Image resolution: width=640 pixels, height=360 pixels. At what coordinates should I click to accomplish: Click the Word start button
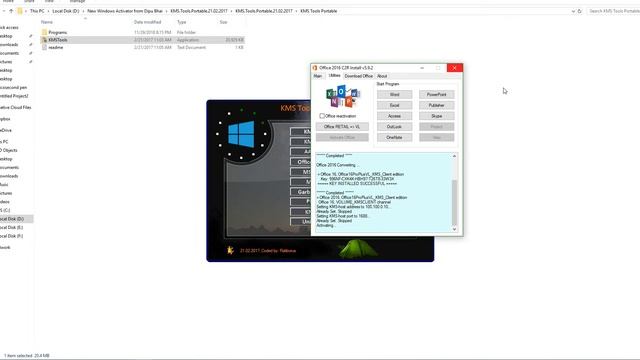394,94
